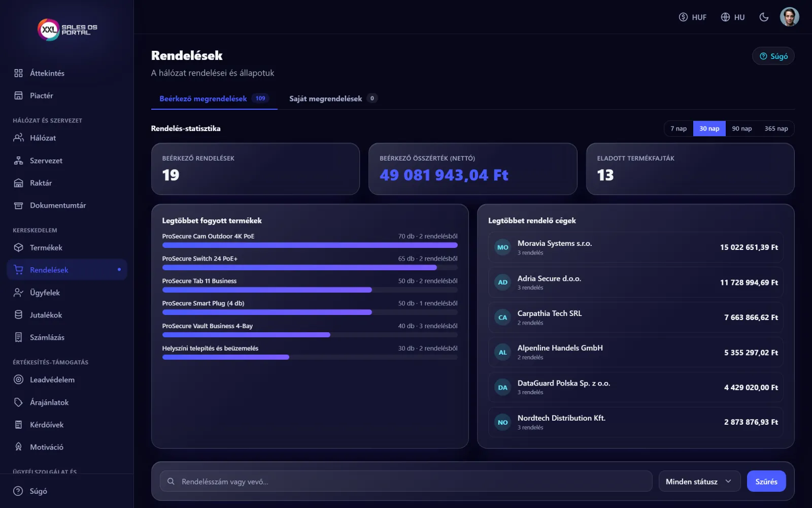This screenshot has width=812, height=508.
Task: Click the Rendelések shopping cart icon
Action: click(18, 270)
